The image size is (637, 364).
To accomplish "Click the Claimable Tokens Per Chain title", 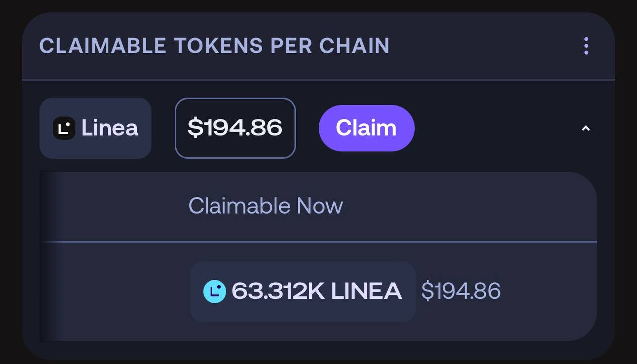I will (x=214, y=46).
